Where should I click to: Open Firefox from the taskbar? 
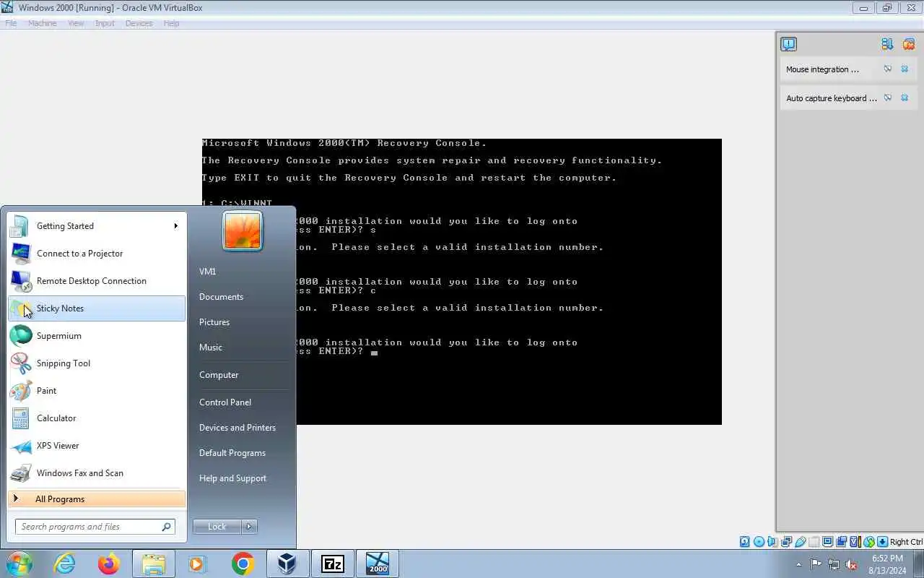pos(109,564)
